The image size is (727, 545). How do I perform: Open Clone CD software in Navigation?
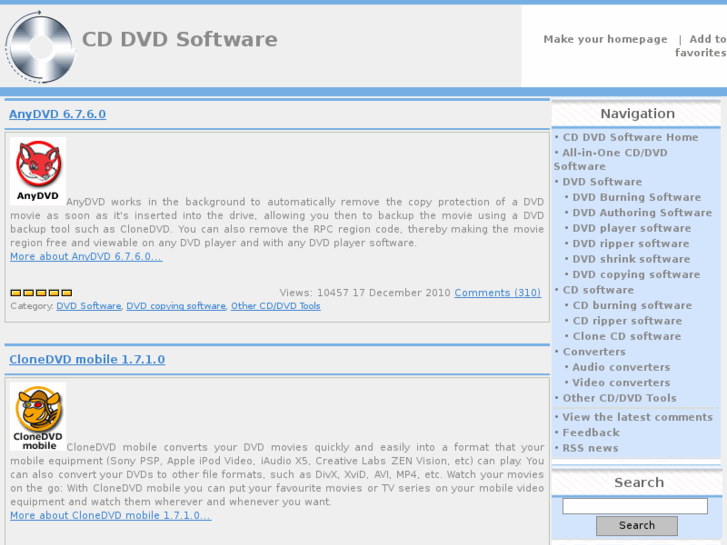pyautogui.click(x=626, y=336)
